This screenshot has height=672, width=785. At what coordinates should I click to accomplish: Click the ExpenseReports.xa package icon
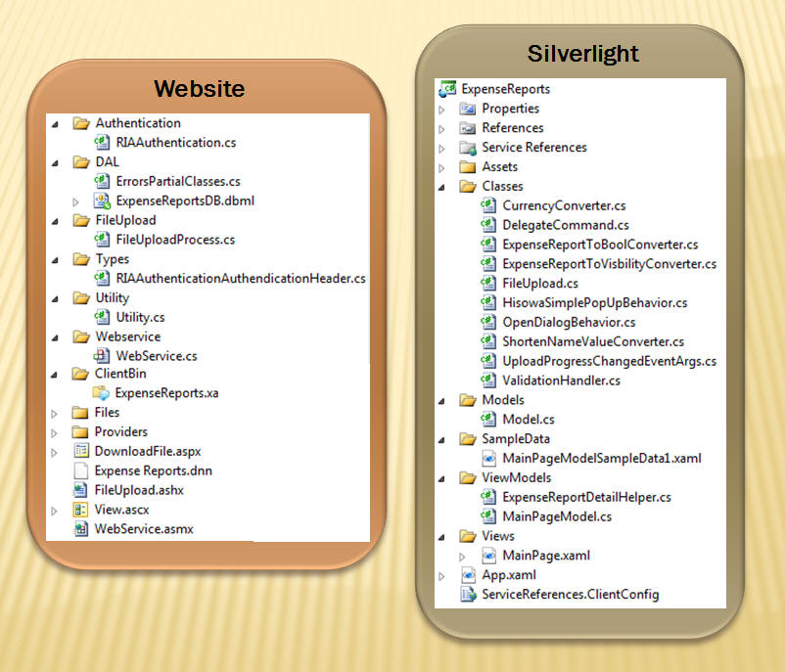pos(101,393)
